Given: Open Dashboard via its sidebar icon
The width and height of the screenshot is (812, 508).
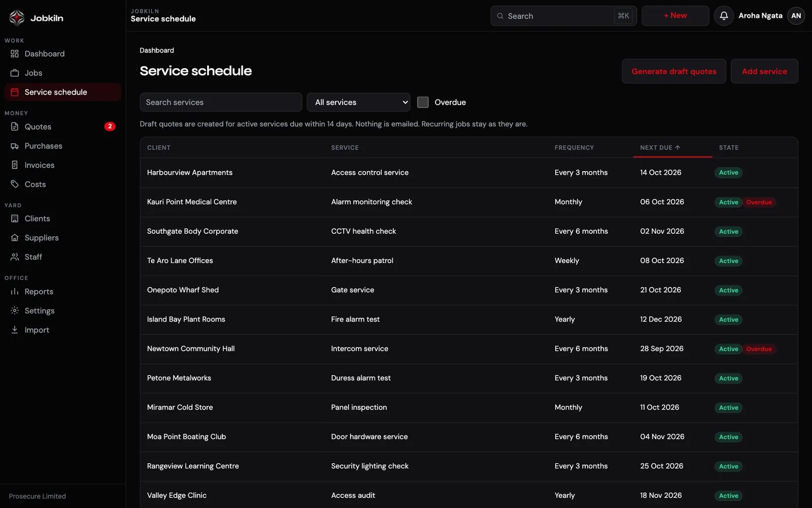Looking at the screenshot, I should [15, 54].
